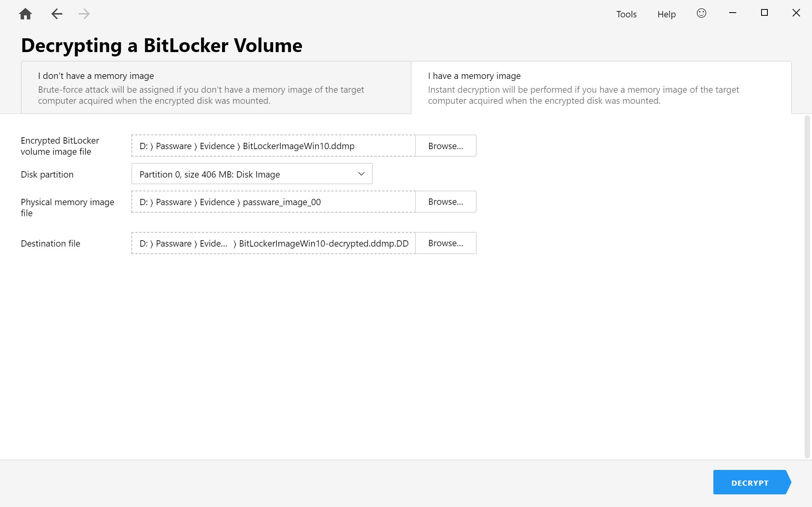Click the vertical scrollbar on the right
812x507 pixels.
pos(807,287)
